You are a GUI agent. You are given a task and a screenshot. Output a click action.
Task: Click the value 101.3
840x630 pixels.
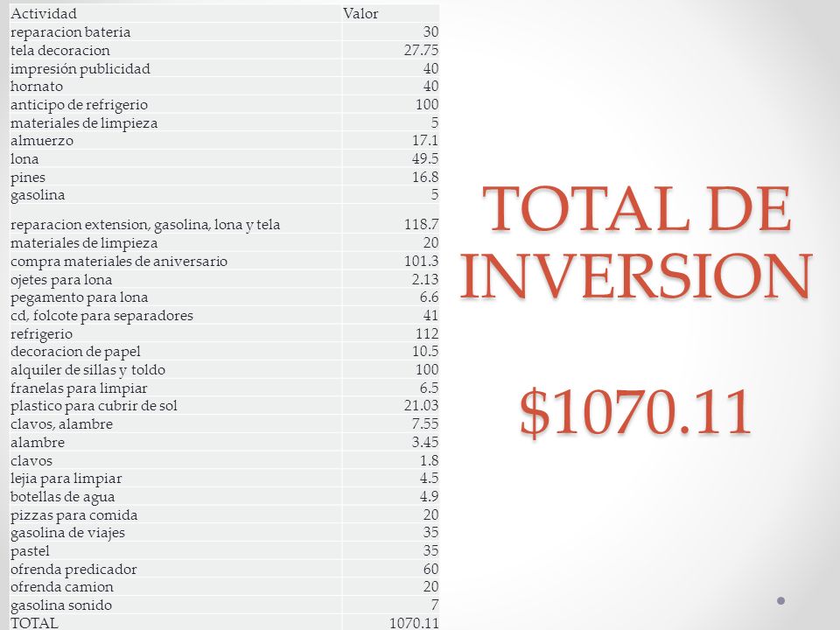pyautogui.click(x=421, y=261)
